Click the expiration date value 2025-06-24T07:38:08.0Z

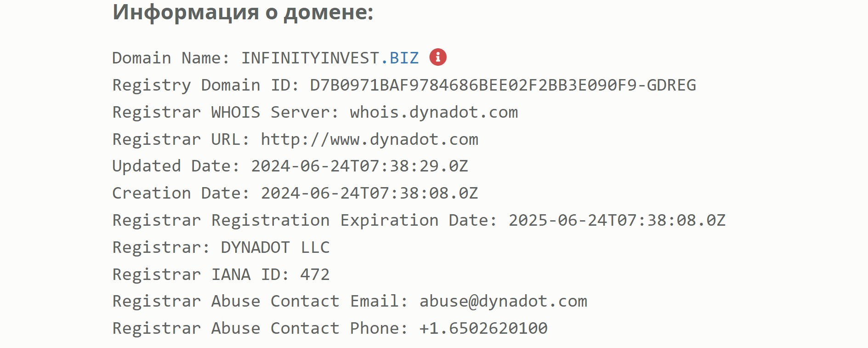point(617,221)
